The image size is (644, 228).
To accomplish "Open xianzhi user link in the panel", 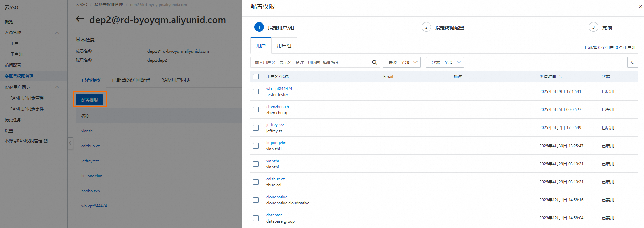I will 273,161.
